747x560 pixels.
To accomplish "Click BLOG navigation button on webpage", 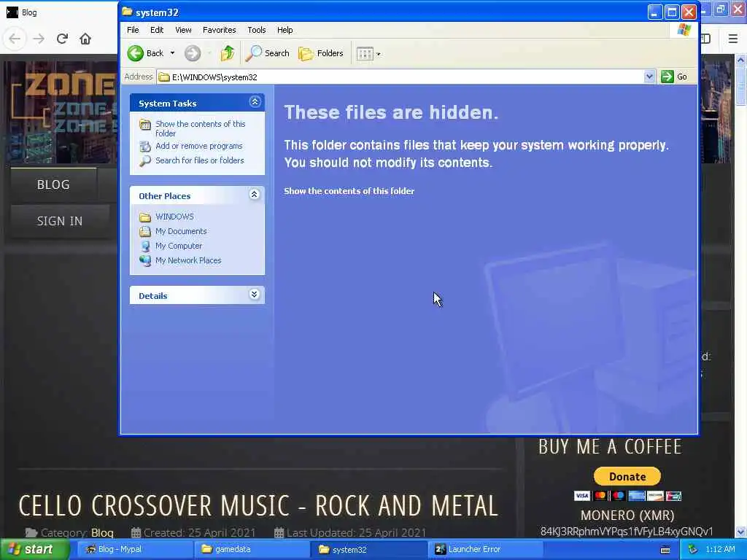I will [53, 184].
